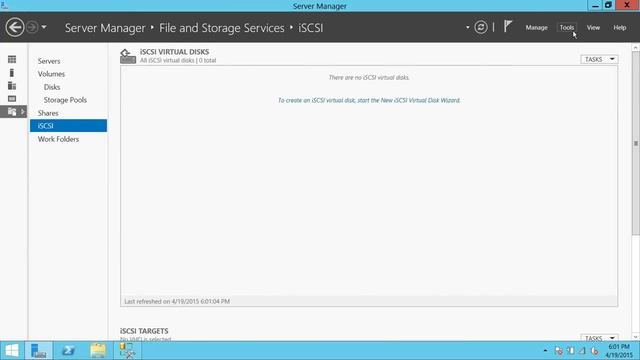Screen dimensions: 640x360
Task: Open the Manage menu
Action: (536, 27)
